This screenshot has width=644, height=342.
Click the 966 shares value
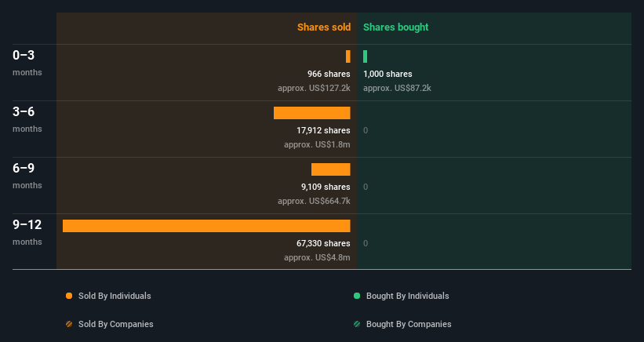329,74
